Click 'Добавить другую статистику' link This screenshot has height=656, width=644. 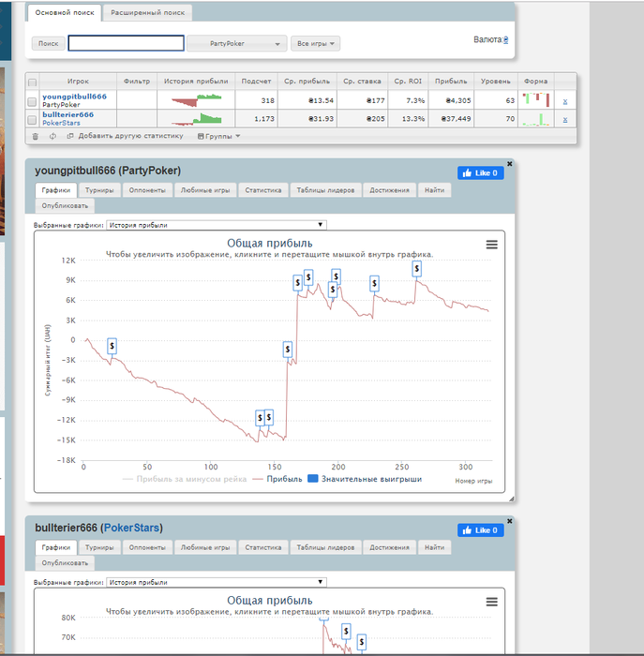tap(130, 136)
